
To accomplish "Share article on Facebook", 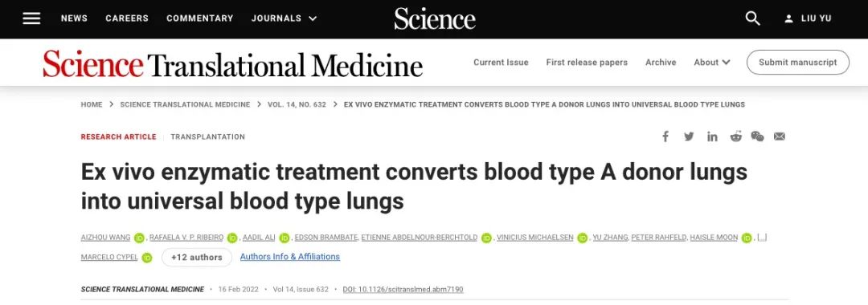I will coord(665,136).
